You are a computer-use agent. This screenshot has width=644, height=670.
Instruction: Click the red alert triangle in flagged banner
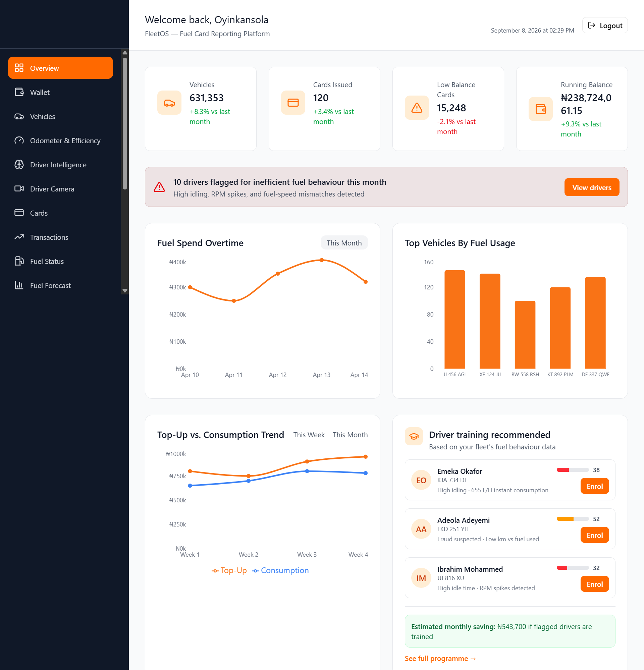click(159, 187)
